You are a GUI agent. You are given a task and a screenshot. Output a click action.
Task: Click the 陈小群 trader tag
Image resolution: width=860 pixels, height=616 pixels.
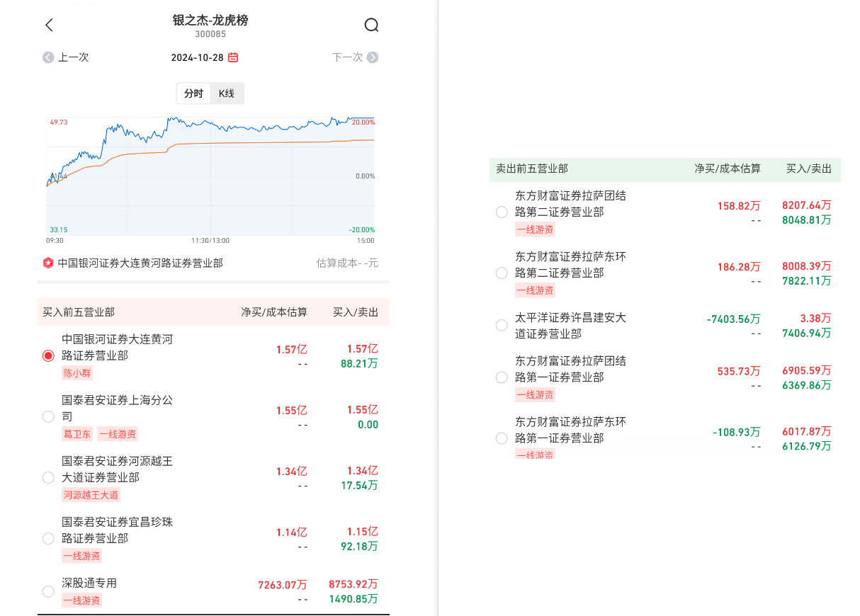(77, 373)
